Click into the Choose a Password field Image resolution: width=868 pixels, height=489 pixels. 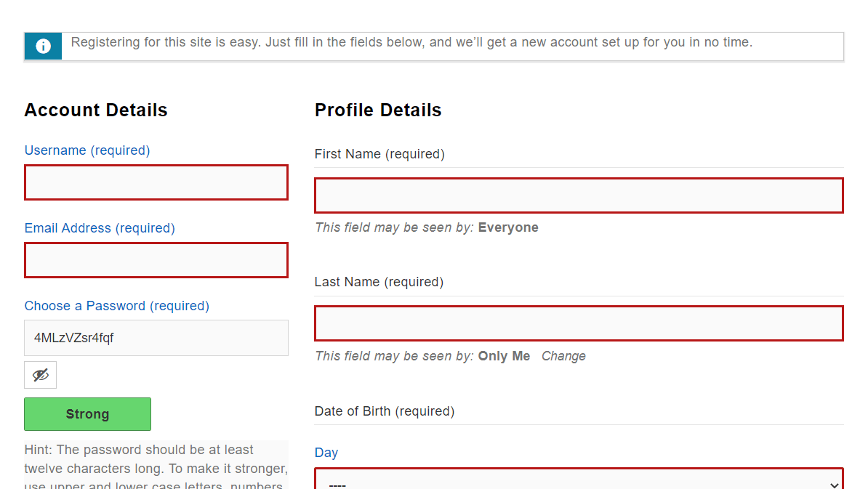pos(156,338)
